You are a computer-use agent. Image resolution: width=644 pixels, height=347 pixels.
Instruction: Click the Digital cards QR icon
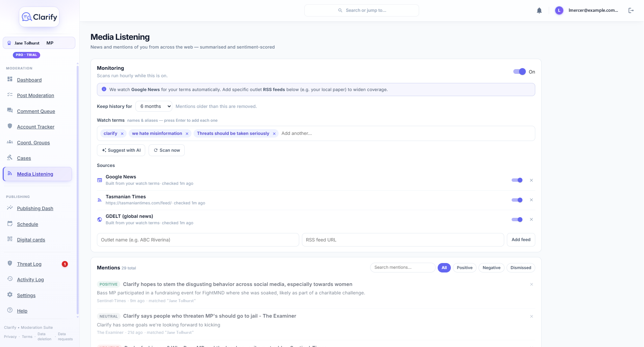(10, 239)
